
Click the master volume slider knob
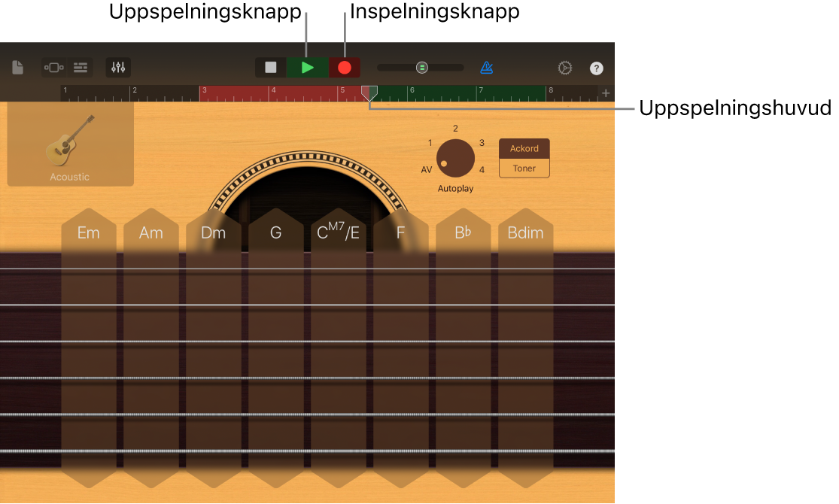422,68
